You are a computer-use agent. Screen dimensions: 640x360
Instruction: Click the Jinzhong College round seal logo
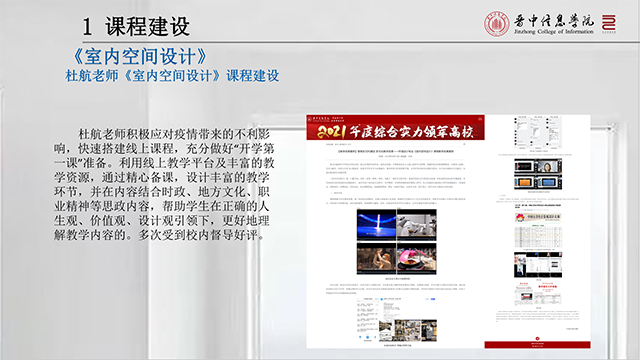(x=496, y=24)
